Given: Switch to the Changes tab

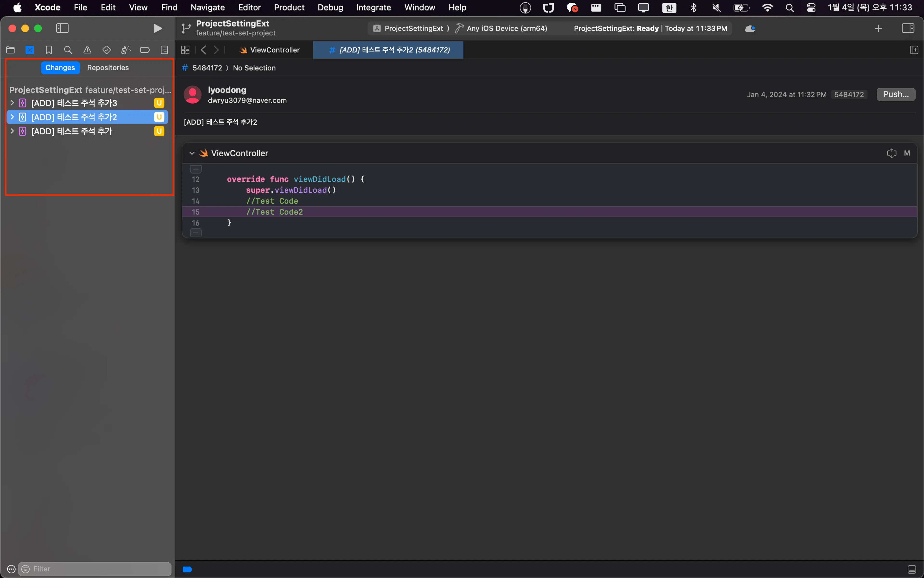Looking at the screenshot, I should click(60, 68).
